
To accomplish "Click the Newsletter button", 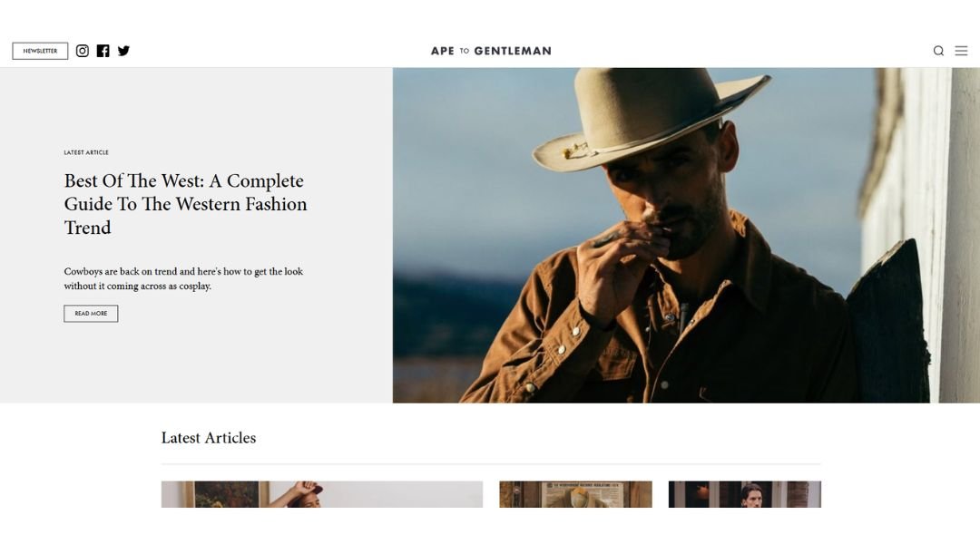I will click(40, 51).
